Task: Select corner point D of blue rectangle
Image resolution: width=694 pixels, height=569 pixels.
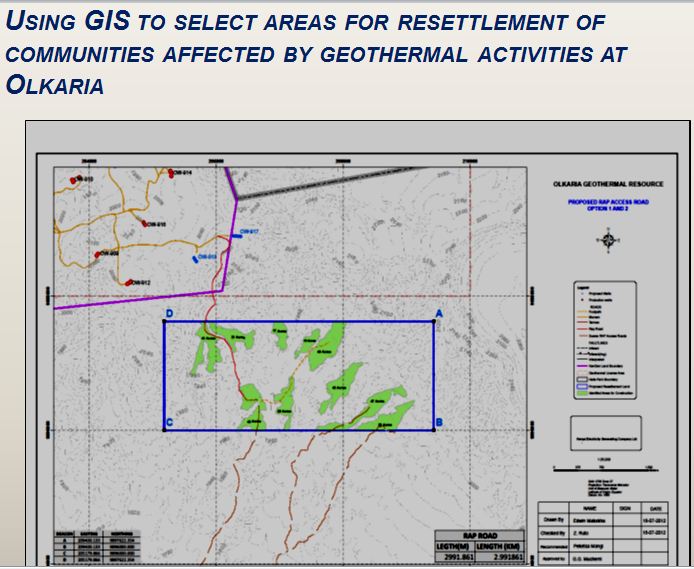Action: pyautogui.click(x=164, y=322)
